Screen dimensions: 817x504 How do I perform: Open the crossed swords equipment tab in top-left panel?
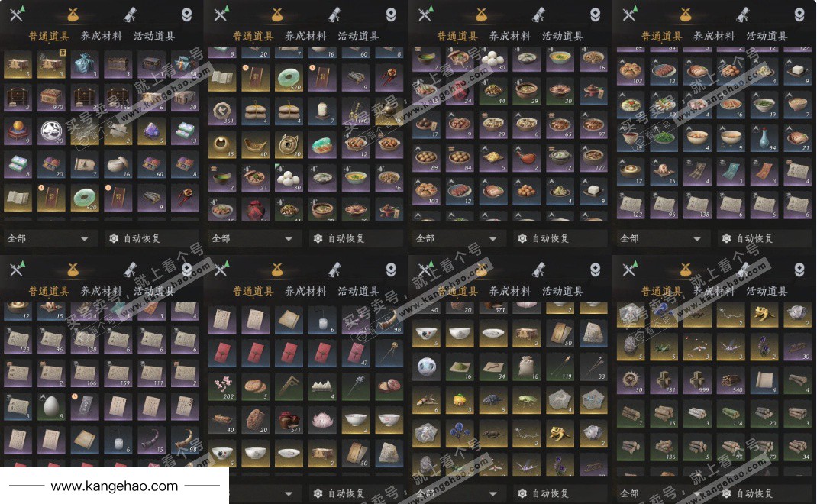18,15
